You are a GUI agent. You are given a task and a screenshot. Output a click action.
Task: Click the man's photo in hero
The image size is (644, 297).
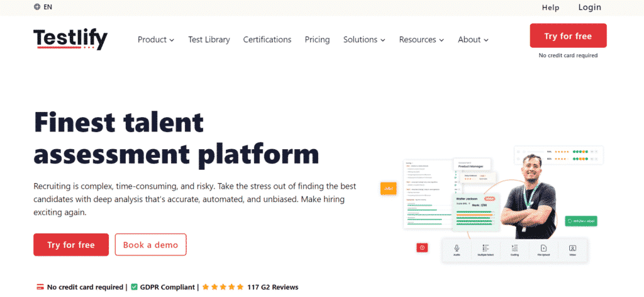tap(528, 197)
